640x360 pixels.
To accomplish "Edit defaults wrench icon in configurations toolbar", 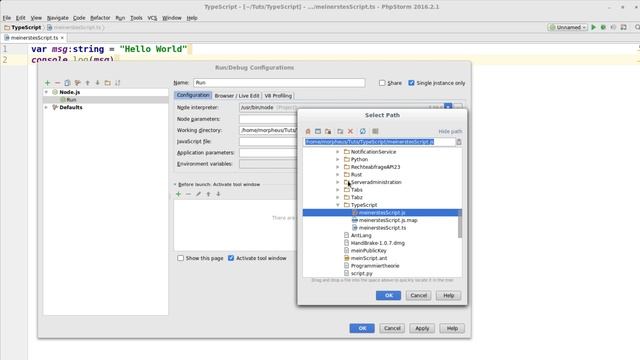I will pyautogui.click(x=78, y=83).
